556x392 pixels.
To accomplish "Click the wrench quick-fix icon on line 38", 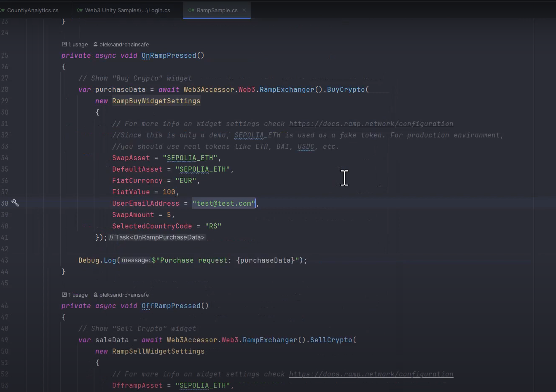I will (x=15, y=203).
